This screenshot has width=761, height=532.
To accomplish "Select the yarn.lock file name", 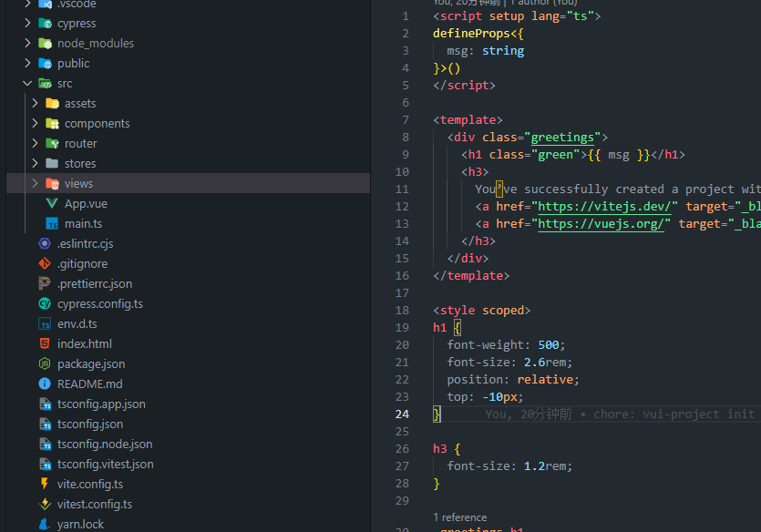I will click(80, 524).
